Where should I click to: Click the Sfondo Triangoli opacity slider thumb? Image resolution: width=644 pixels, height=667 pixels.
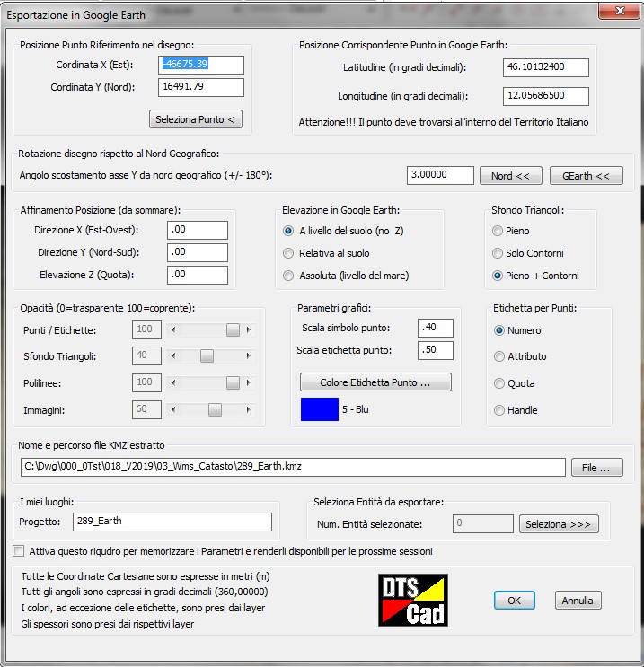207,356
